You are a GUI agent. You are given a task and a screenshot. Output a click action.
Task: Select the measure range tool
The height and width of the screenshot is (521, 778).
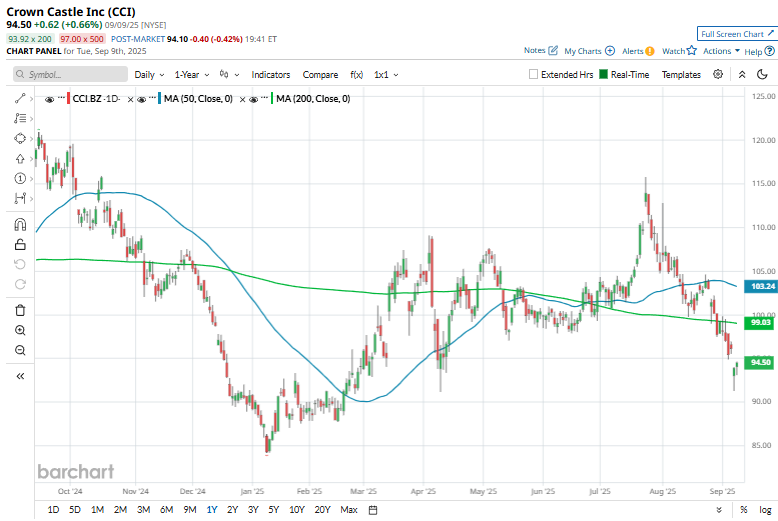20,198
